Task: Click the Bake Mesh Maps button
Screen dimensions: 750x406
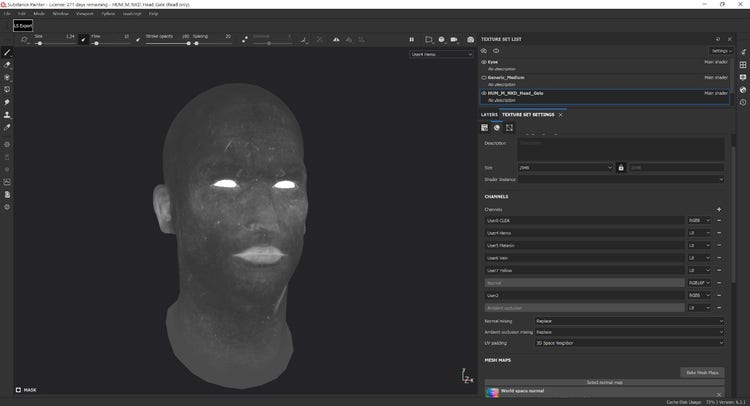Action: click(700, 372)
